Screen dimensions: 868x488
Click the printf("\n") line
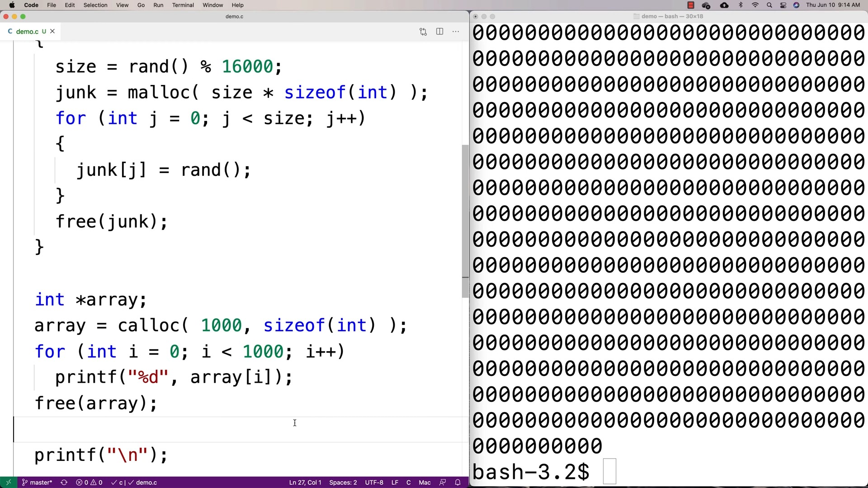tap(101, 455)
